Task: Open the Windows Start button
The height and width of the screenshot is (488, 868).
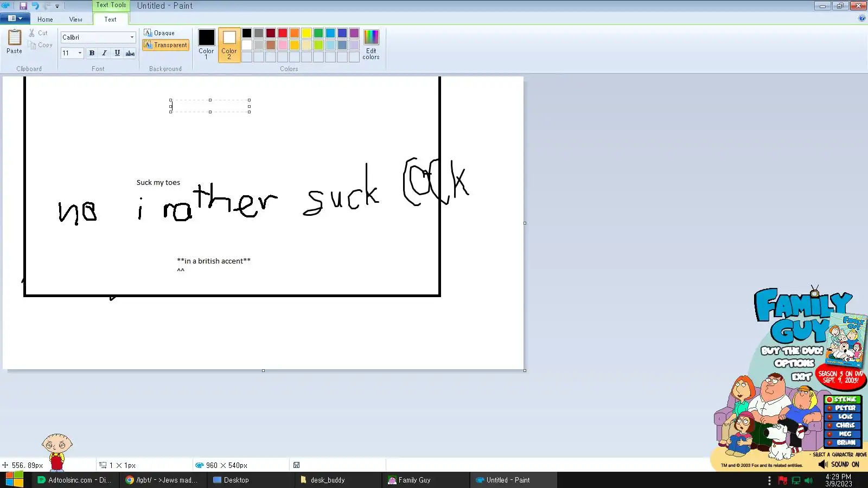Action: (x=15, y=480)
